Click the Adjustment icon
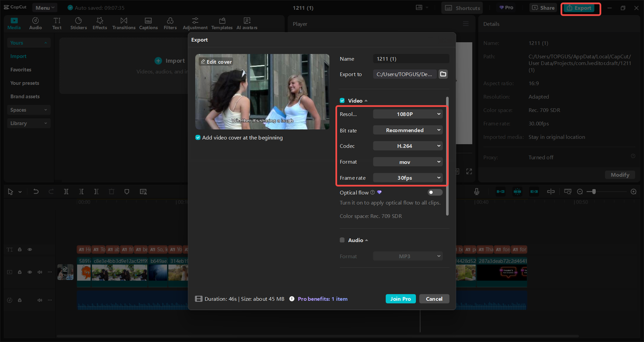644x342 pixels. click(195, 21)
